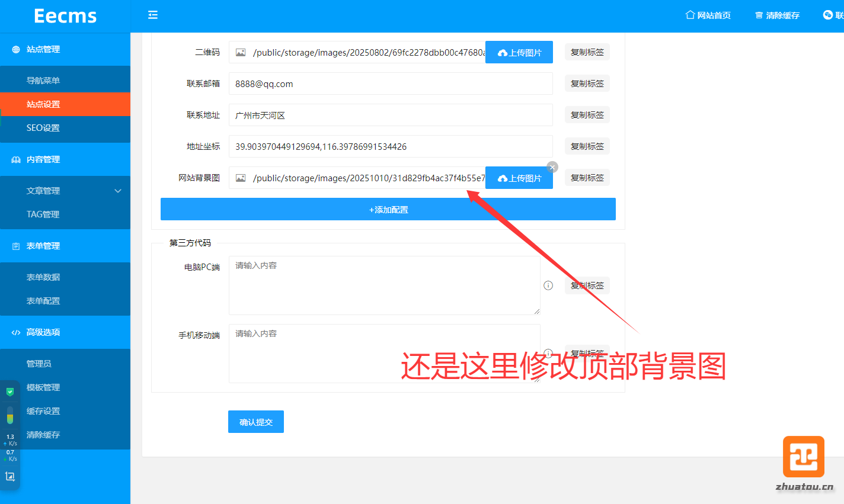
Task: Click the screenshot crop icon in the floating widget
Action: click(x=10, y=477)
